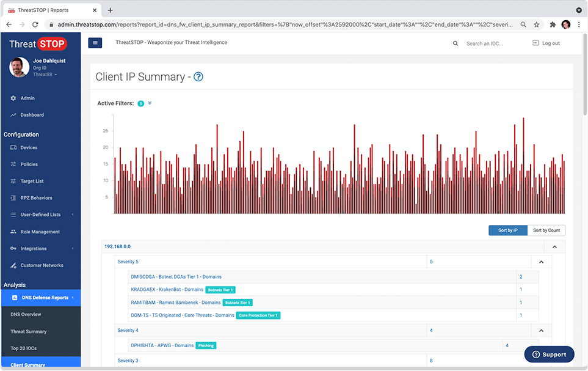The height and width of the screenshot is (371, 588).
Task: Click the Support button
Action: [x=549, y=354]
